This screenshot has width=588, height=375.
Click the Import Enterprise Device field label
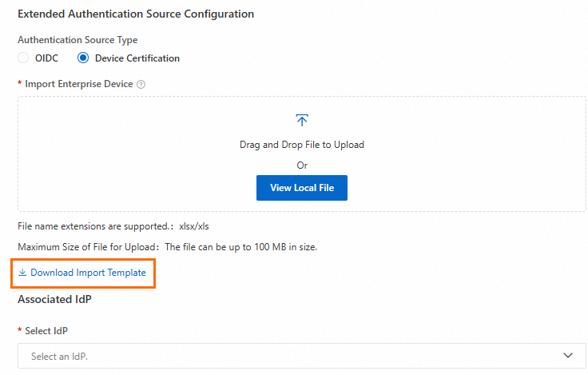point(78,84)
